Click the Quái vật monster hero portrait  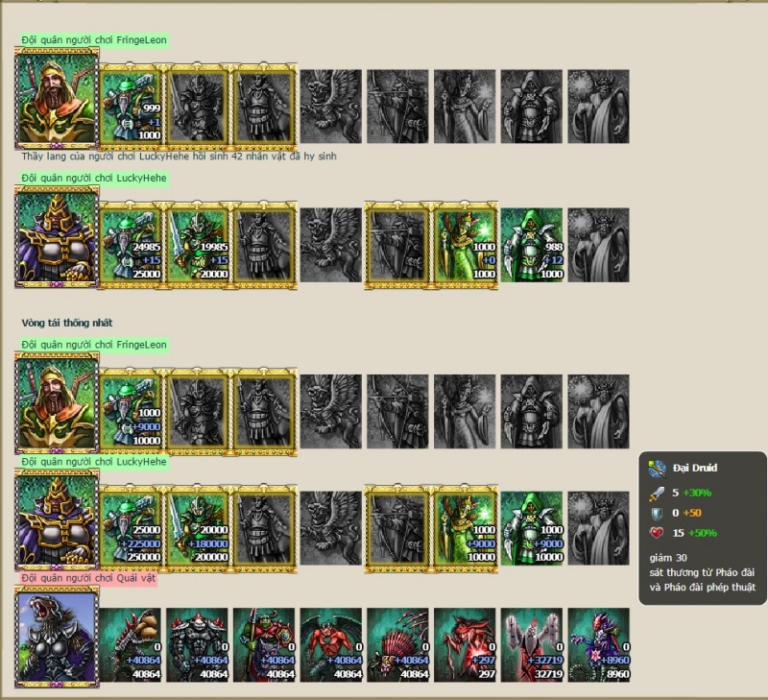[x=57, y=637]
